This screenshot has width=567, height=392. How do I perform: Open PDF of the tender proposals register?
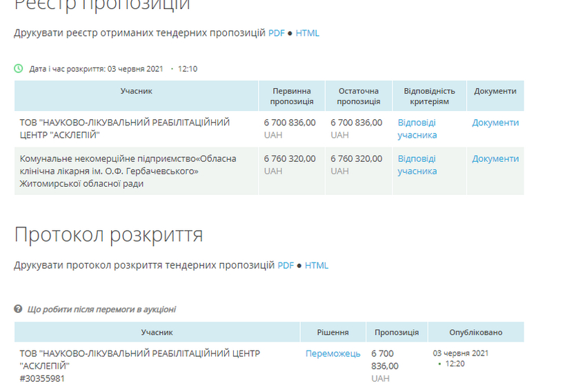276,33
